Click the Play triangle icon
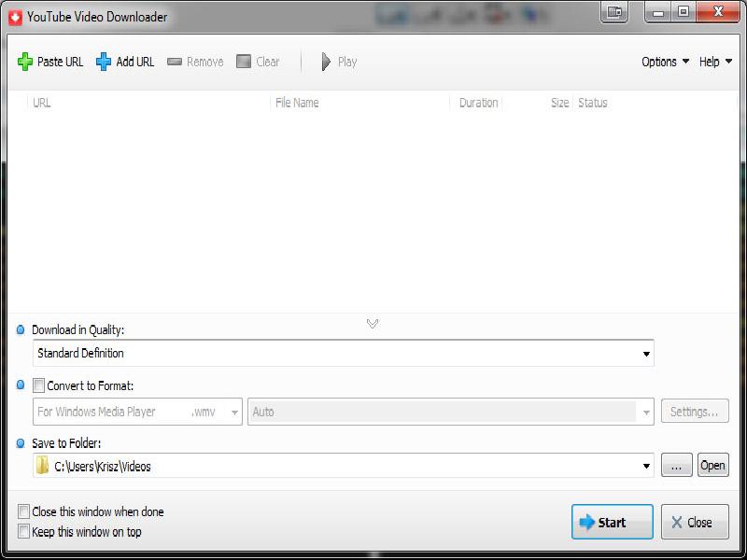Image resolution: width=747 pixels, height=560 pixels. coord(326,62)
